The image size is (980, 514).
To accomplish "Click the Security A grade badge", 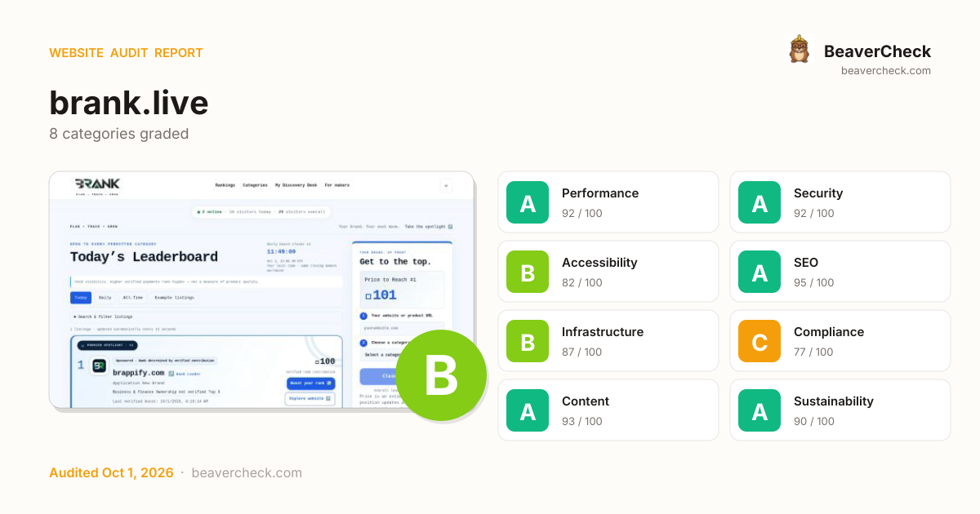I will (760, 202).
